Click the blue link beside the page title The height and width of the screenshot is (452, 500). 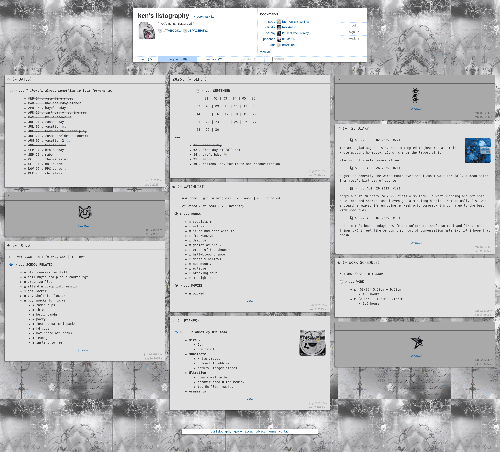coord(203,17)
